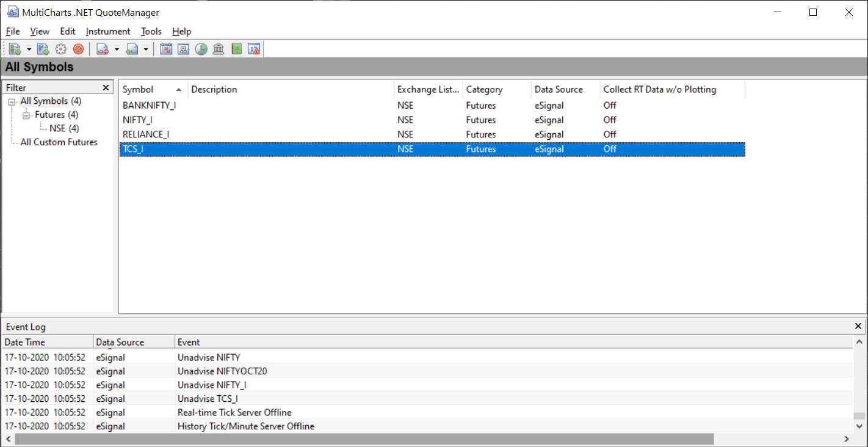This screenshot has height=447, width=868.
Task: Select Futures (4) in the filter tree
Action: (56, 115)
